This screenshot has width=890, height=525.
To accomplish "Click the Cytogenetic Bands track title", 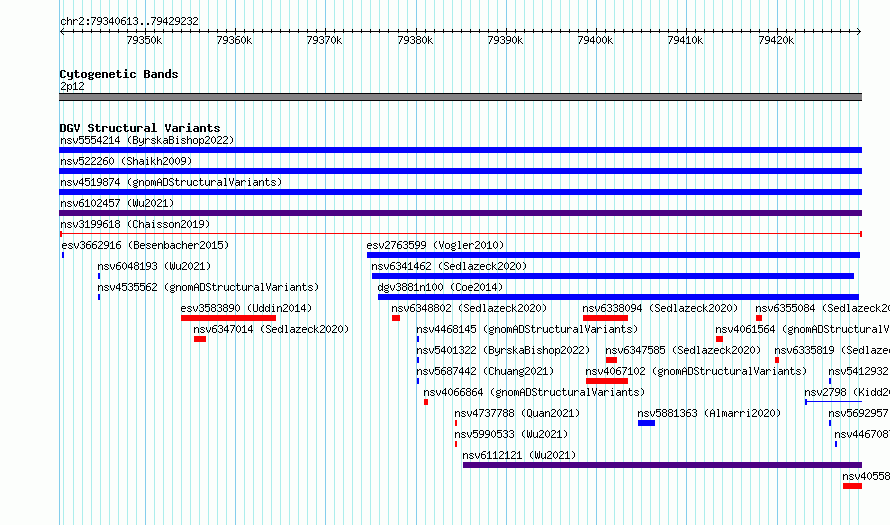I will pos(119,74).
